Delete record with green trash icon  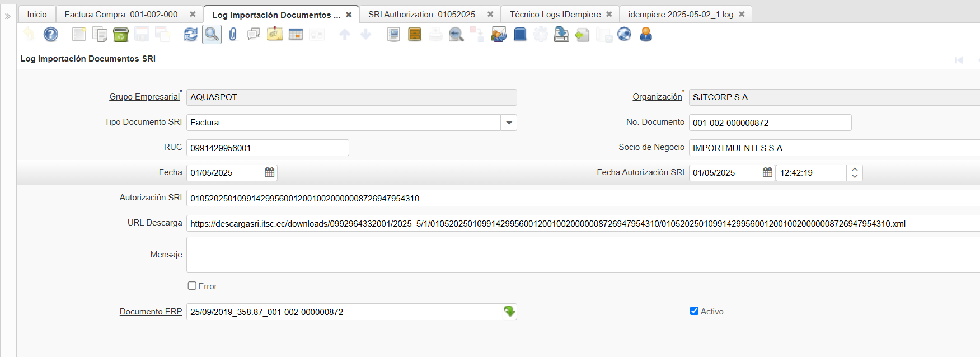(121, 35)
